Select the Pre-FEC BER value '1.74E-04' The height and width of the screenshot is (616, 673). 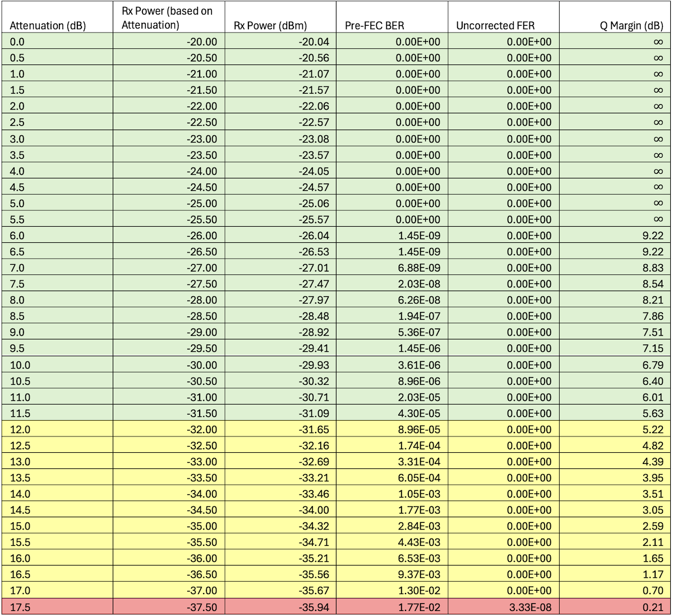392,446
